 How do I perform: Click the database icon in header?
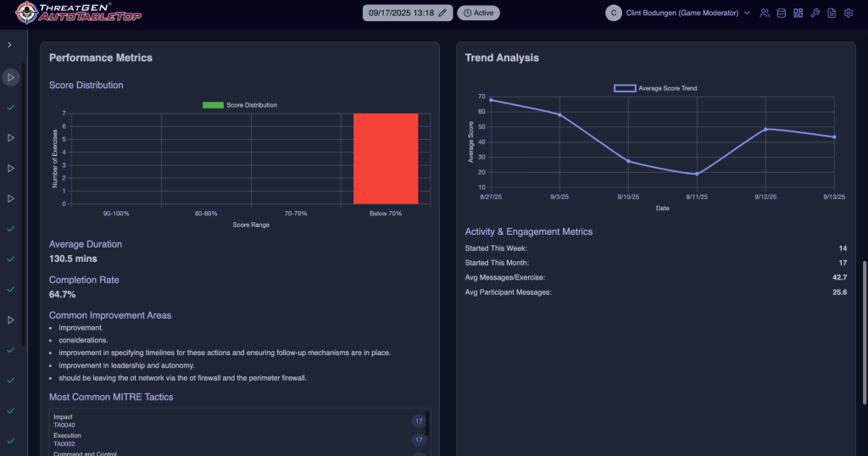781,13
